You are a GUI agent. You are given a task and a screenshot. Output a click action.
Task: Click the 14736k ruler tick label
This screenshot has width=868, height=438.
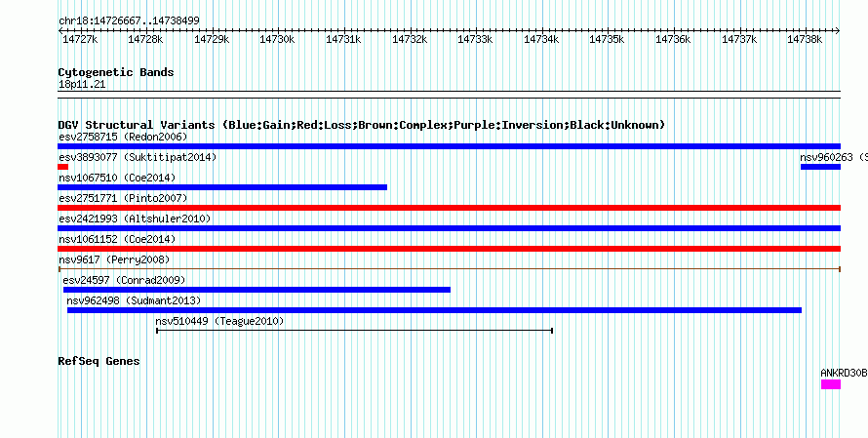674,39
